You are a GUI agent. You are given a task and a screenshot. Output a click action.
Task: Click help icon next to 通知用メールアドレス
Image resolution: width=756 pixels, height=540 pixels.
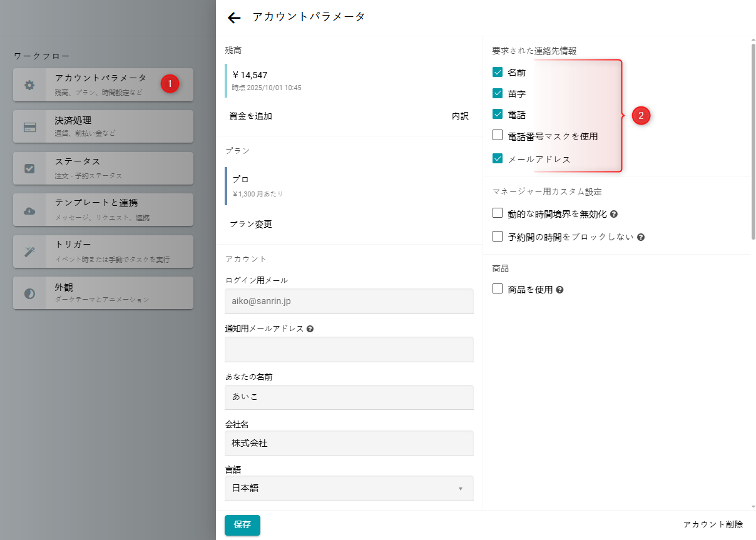310,329
